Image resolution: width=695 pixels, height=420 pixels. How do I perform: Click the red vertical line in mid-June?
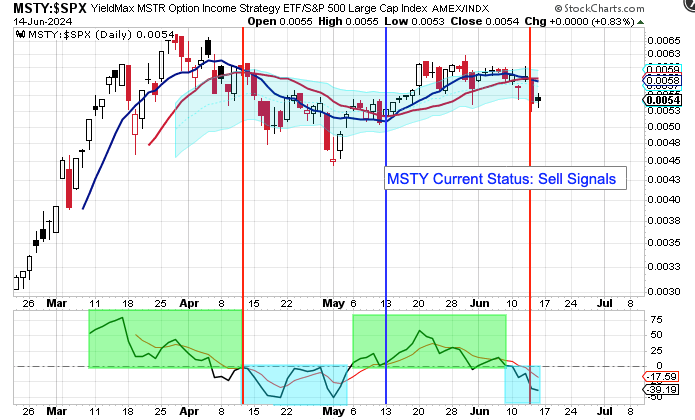[x=529, y=200]
